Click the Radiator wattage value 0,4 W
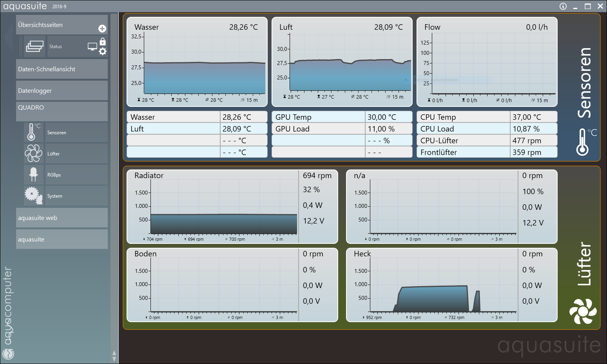 (x=313, y=205)
